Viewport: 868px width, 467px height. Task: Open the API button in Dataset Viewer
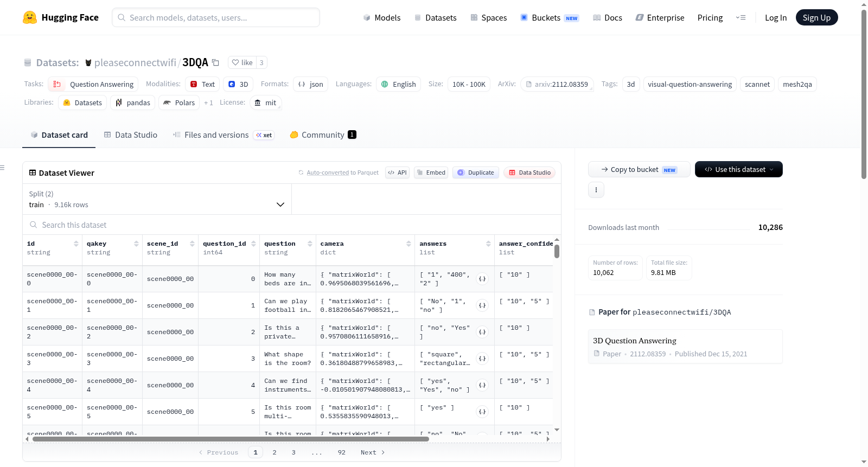pyautogui.click(x=397, y=172)
